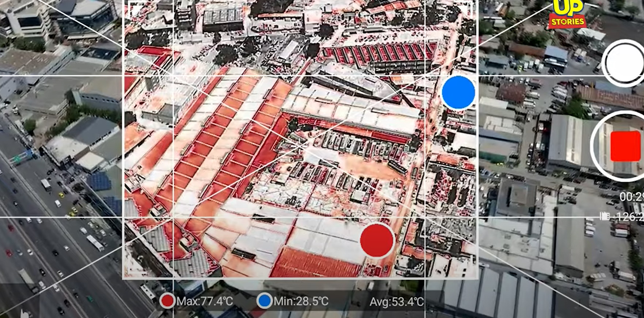
Task: Click the Min:28.5°C readout
Action: click(x=301, y=301)
